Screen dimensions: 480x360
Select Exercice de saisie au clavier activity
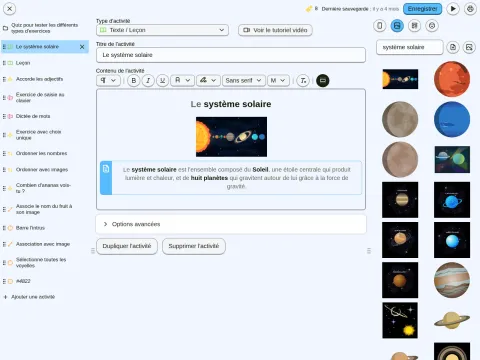45,97
